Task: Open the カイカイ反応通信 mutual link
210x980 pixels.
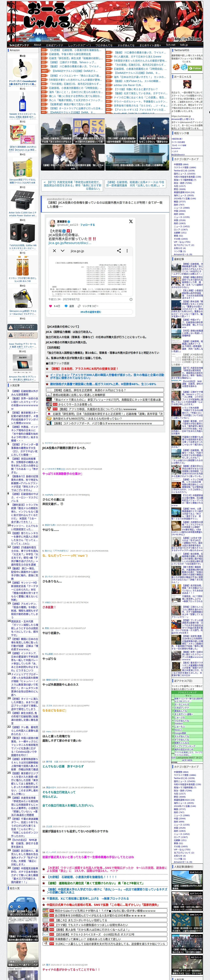Action: tap(178, 142)
